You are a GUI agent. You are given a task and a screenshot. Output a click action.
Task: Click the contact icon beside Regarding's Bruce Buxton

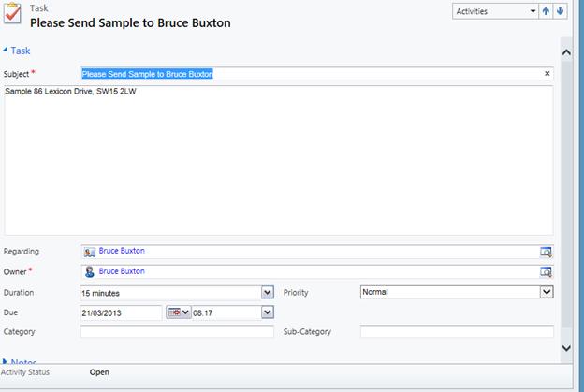[89, 252]
